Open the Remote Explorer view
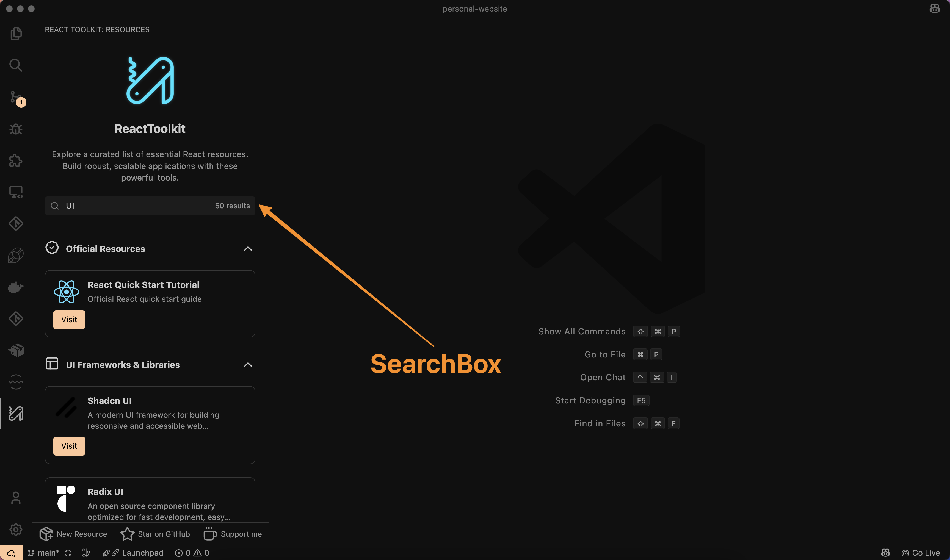Viewport: 950px width, 560px height. 16,192
